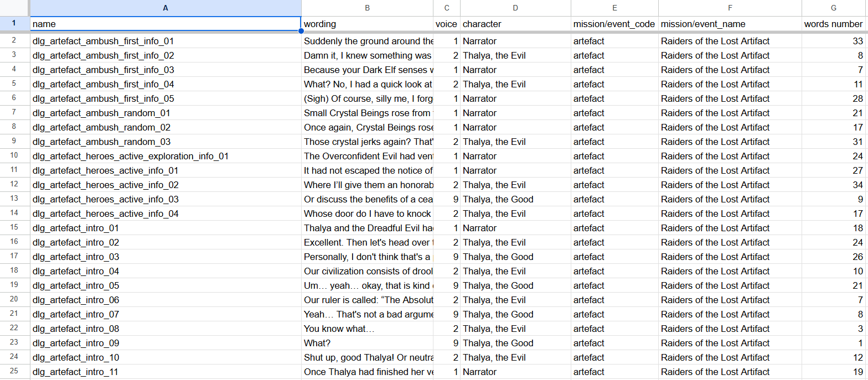
Task: Select the 'You know what…' cell
Action: point(367,329)
